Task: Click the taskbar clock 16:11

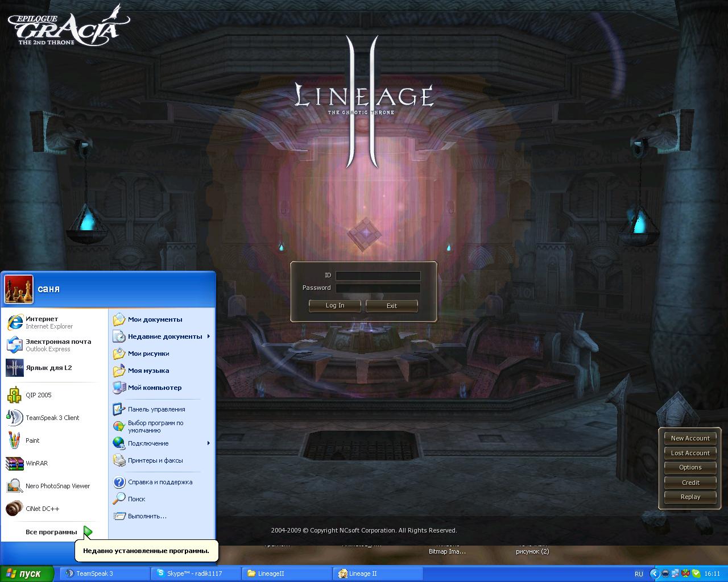Action: coord(712,574)
